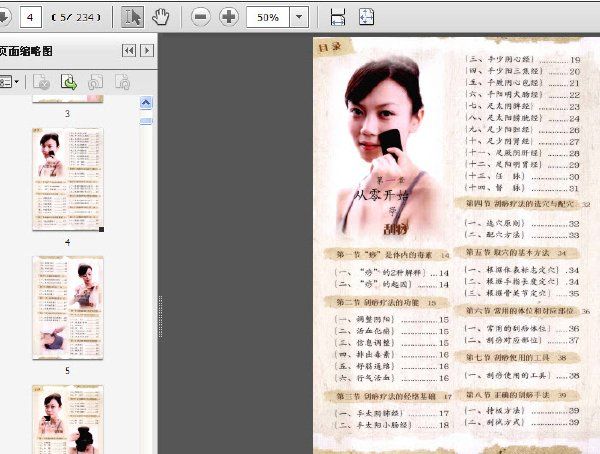This screenshot has height=454, width=600.
Task: Click the thumbnail label number 5
Action: tap(67, 371)
